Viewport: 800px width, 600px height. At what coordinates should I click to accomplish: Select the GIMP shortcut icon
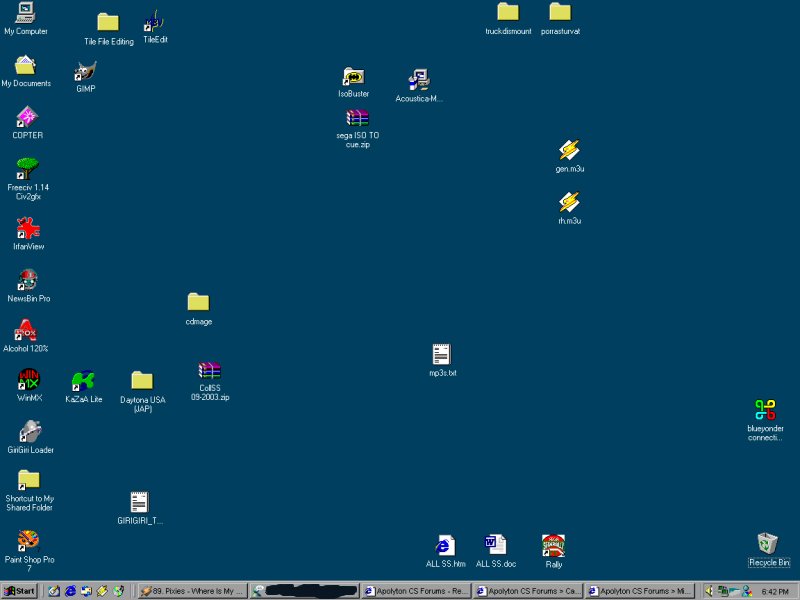(x=85, y=71)
